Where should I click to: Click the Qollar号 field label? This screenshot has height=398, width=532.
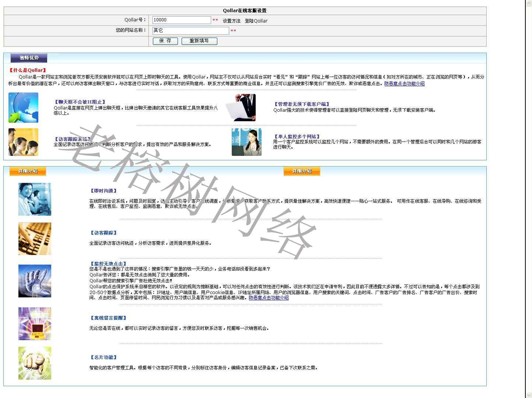[x=135, y=20]
